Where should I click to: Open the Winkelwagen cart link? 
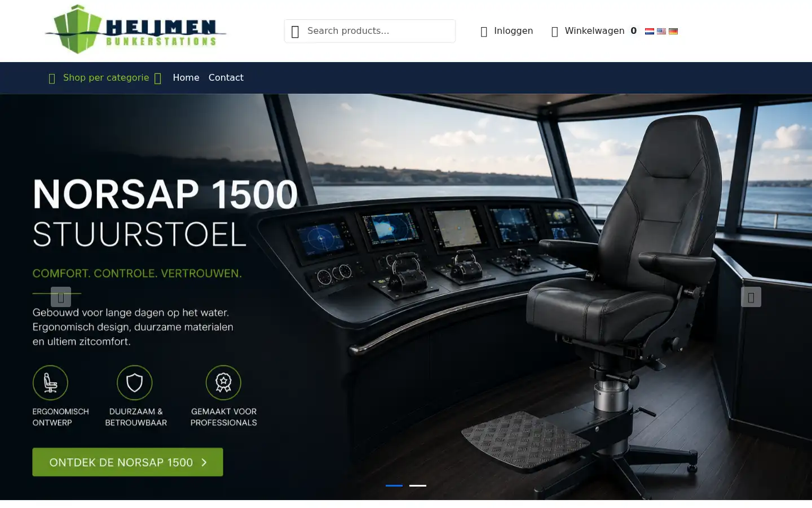pos(594,31)
